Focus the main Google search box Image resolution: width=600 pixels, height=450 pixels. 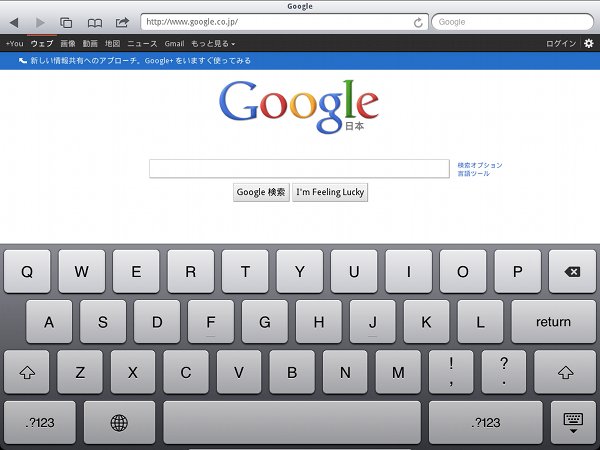click(x=299, y=169)
